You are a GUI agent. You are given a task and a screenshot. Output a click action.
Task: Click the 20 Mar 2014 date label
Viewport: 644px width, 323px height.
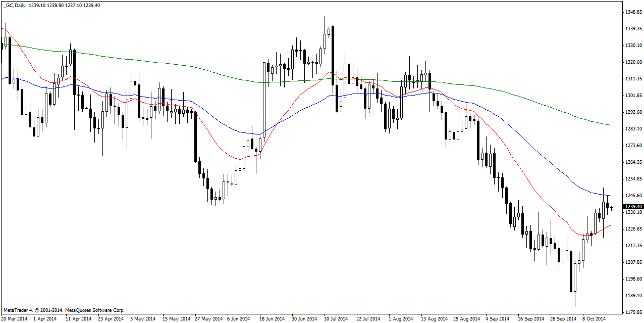pyautogui.click(x=15, y=319)
